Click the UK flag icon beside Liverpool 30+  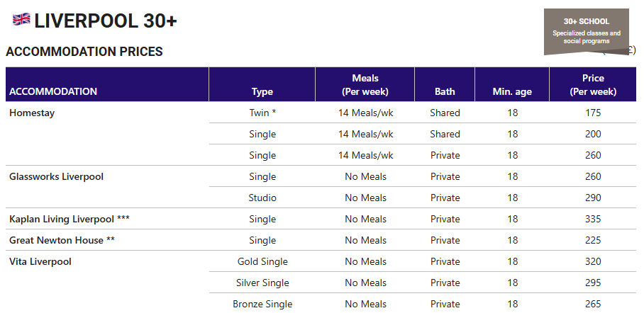point(21,19)
